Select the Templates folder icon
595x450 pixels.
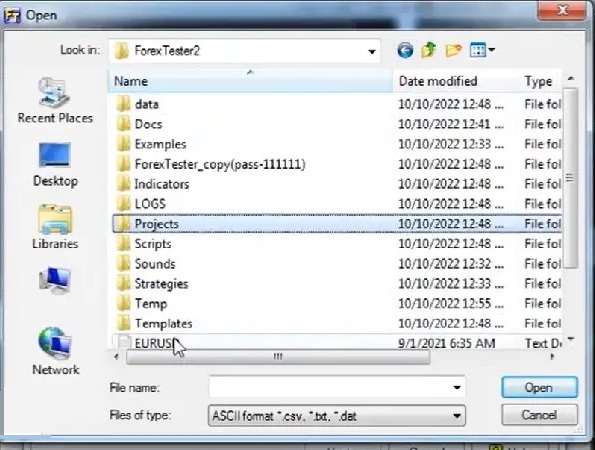pyautogui.click(x=123, y=323)
